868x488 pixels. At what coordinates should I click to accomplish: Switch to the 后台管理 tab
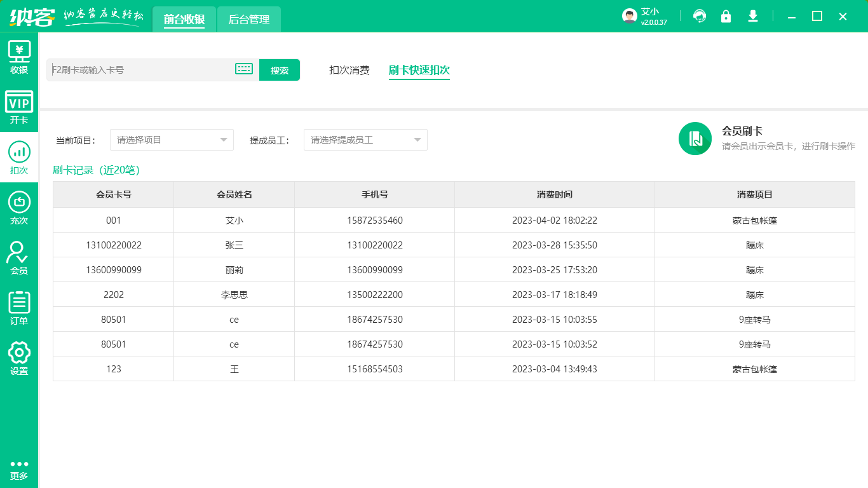[249, 20]
